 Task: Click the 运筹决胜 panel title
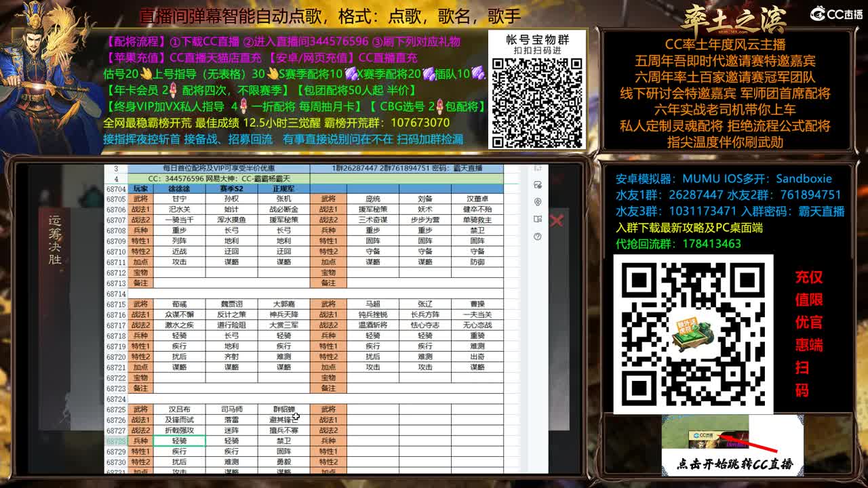tap(54, 241)
